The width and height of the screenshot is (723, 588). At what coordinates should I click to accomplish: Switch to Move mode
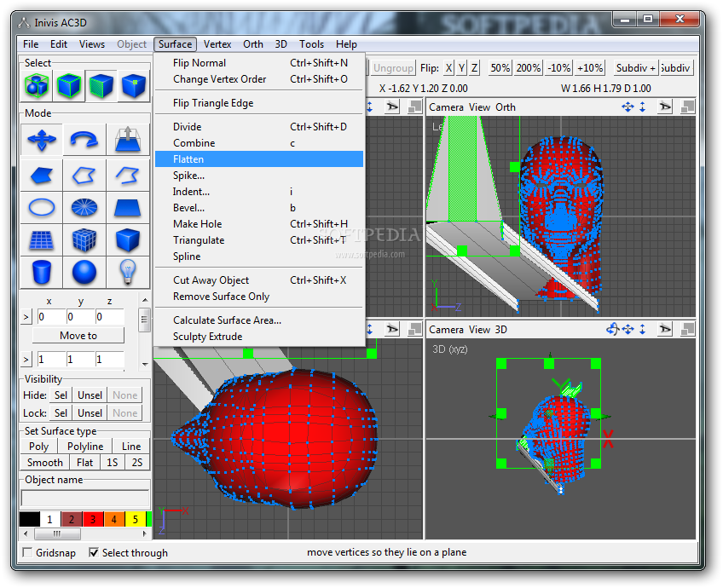(42, 139)
